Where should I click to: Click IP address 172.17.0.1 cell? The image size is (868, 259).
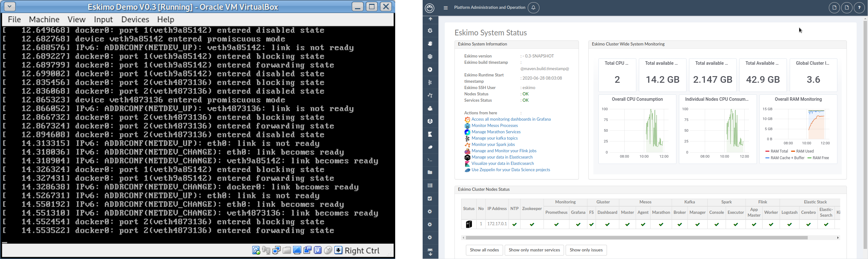click(x=497, y=224)
